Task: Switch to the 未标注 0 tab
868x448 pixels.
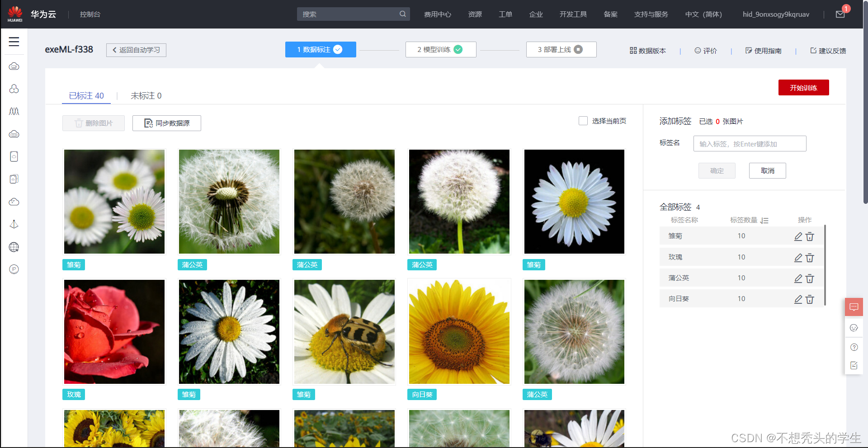Action: pyautogui.click(x=146, y=96)
